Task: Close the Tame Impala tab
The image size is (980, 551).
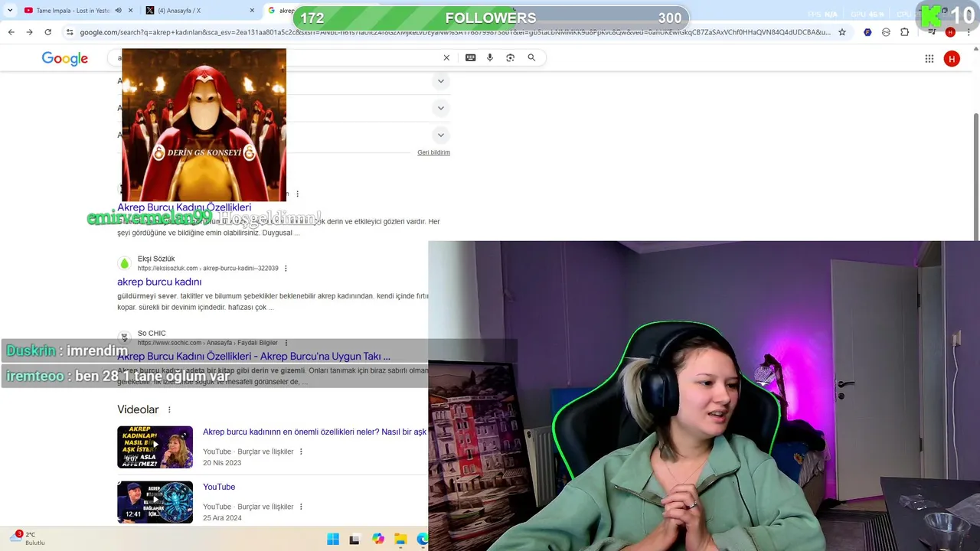Action: click(x=131, y=11)
